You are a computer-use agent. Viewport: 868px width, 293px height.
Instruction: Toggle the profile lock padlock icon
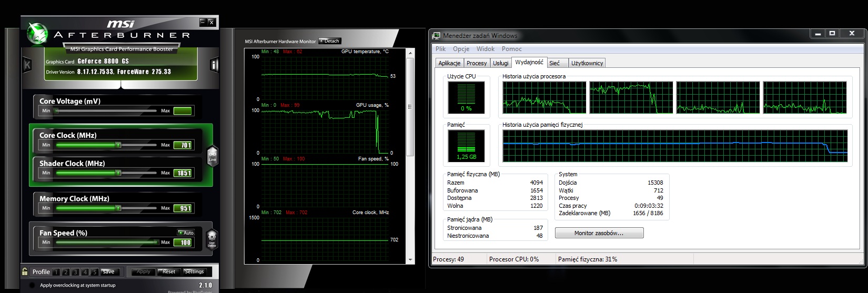(25, 271)
